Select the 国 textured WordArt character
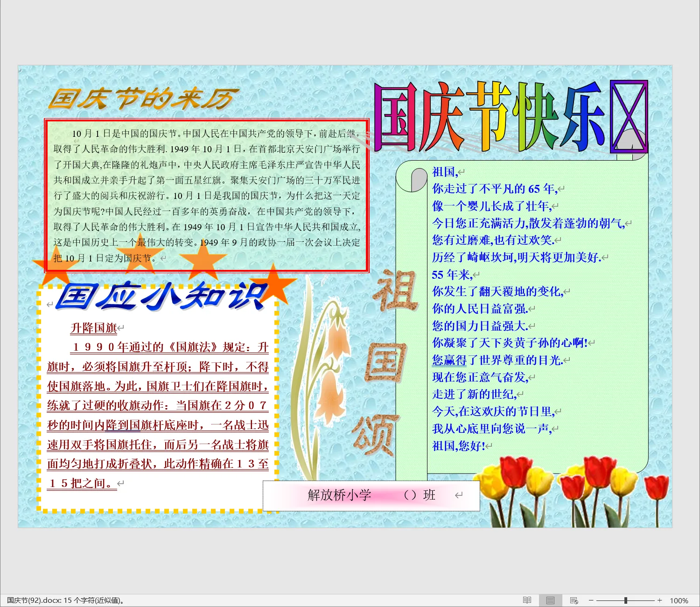This screenshot has width=700, height=607. click(385, 363)
